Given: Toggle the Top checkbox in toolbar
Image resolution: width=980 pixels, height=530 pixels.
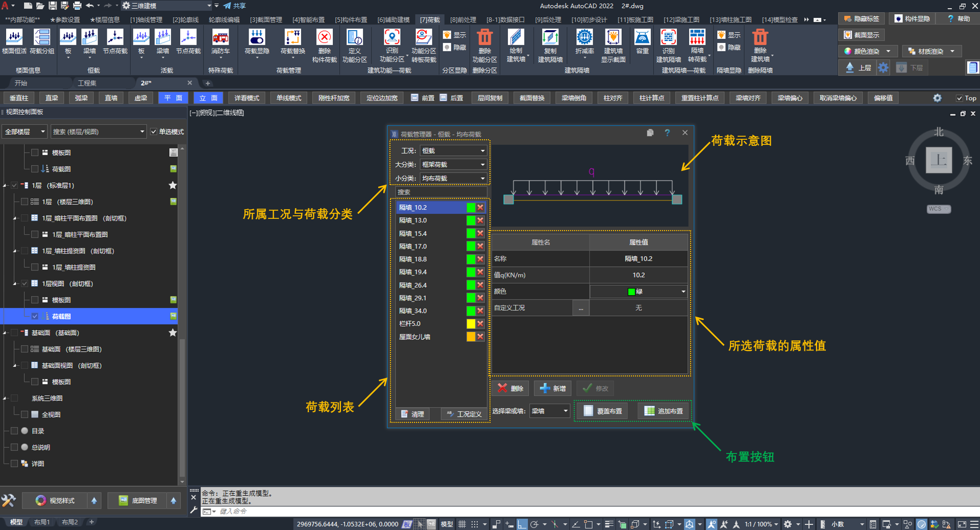Looking at the screenshot, I should pos(960,98).
